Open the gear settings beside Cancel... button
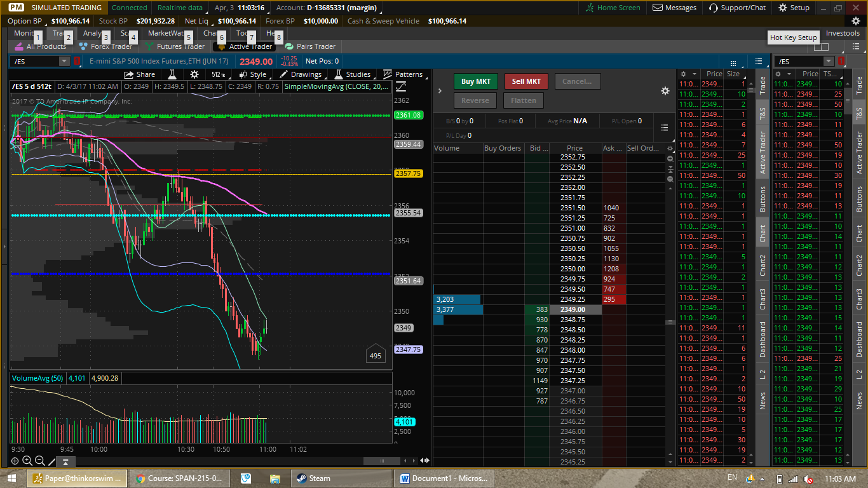 point(665,91)
